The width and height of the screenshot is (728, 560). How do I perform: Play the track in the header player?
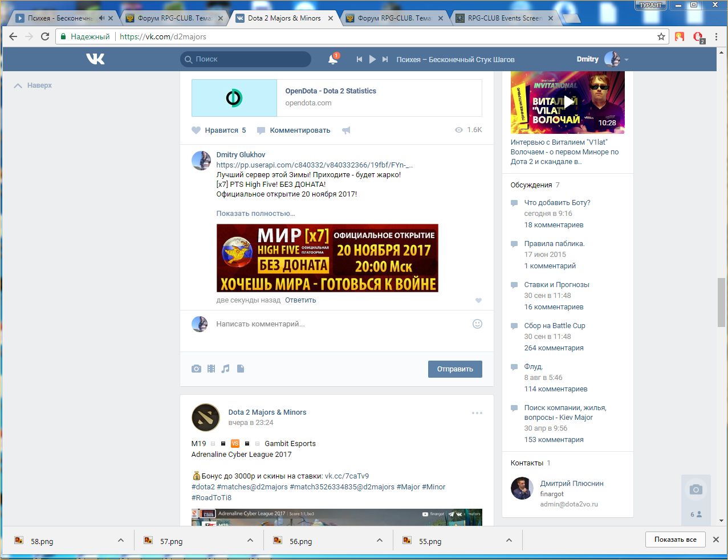(x=372, y=59)
